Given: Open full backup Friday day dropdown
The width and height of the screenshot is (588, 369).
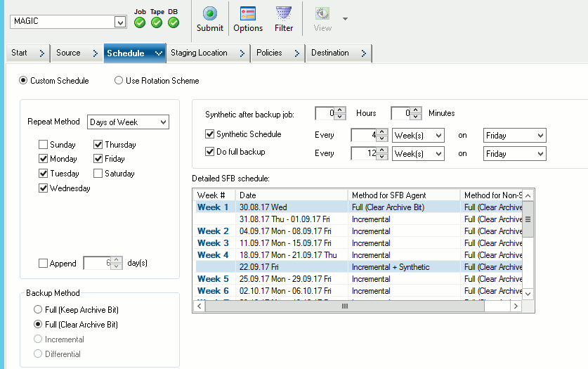Looking at the screenshot, I should click(514, 153).
